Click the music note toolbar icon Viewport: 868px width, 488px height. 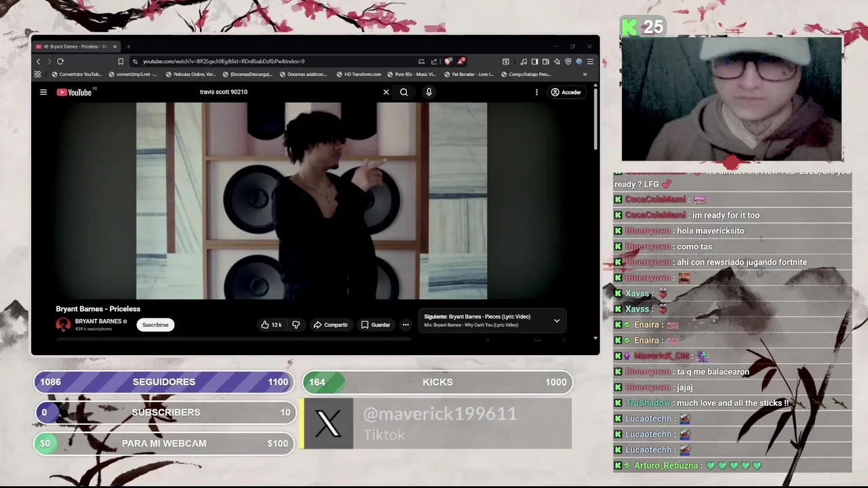click(x=524, y=62)
